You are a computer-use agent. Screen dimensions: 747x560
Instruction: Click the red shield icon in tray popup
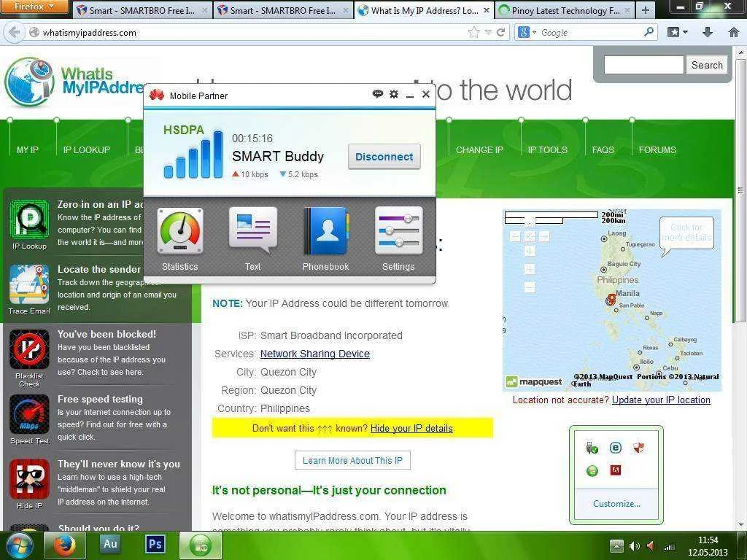(x=638, y=448)
